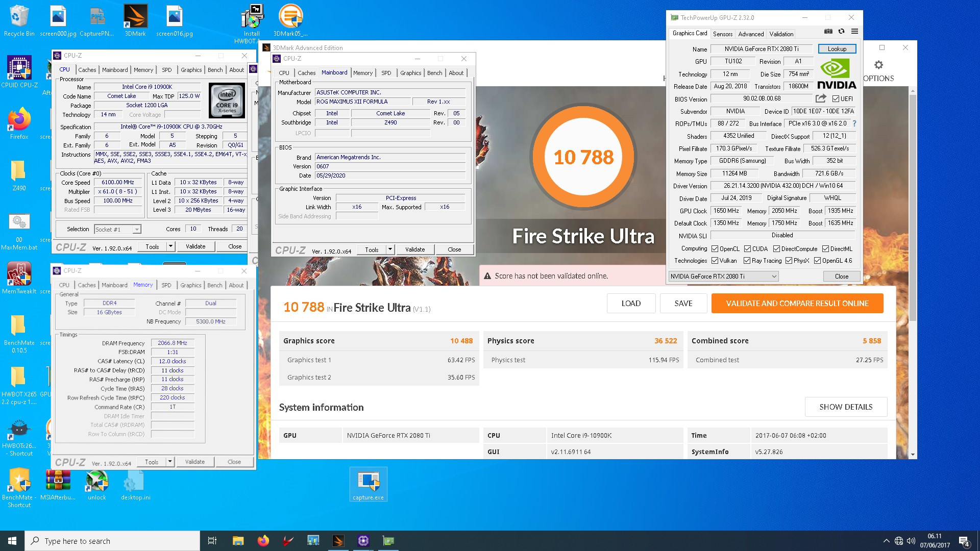
Task: Toggle the Ray Tracing checkbox
Action: (x=747, y=261)
